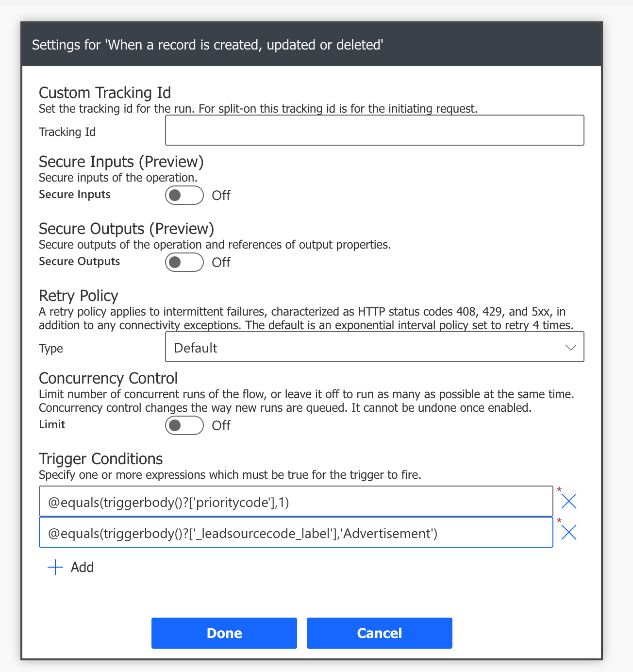Click the plus icon to add a condition
This screenshot has height=672, width=633.
(54, 567)
